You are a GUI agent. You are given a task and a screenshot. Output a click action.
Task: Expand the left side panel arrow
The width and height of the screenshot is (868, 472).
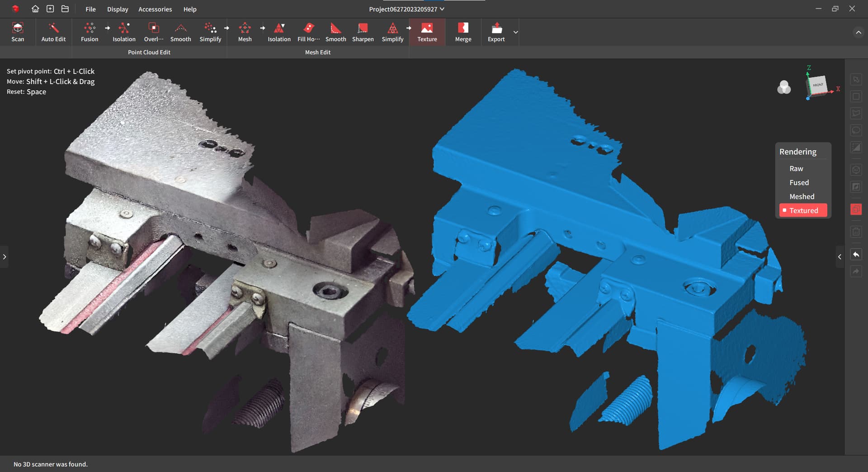(5, 257)
